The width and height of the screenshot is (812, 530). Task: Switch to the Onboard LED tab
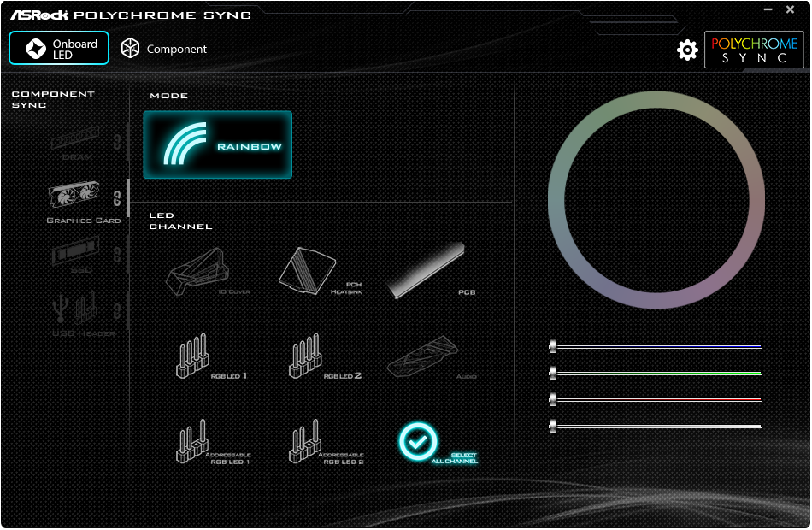(59, 48)
